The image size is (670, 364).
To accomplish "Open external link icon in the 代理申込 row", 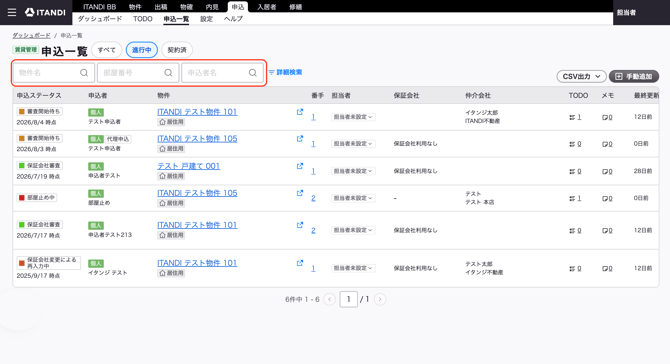I will pos(300,139).
